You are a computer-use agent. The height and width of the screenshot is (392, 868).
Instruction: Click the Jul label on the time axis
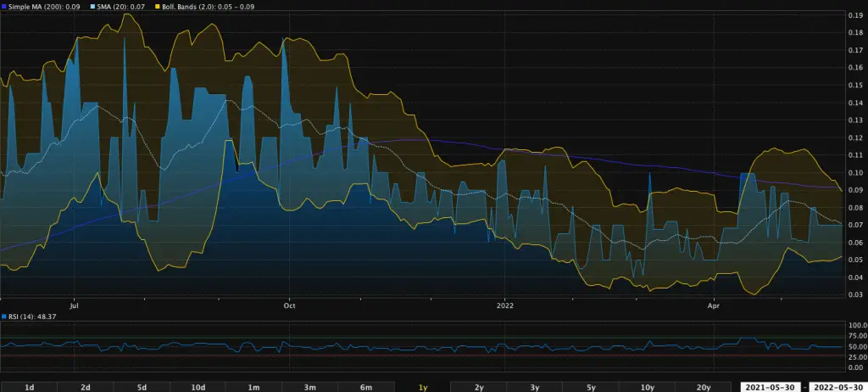[76, 305]
